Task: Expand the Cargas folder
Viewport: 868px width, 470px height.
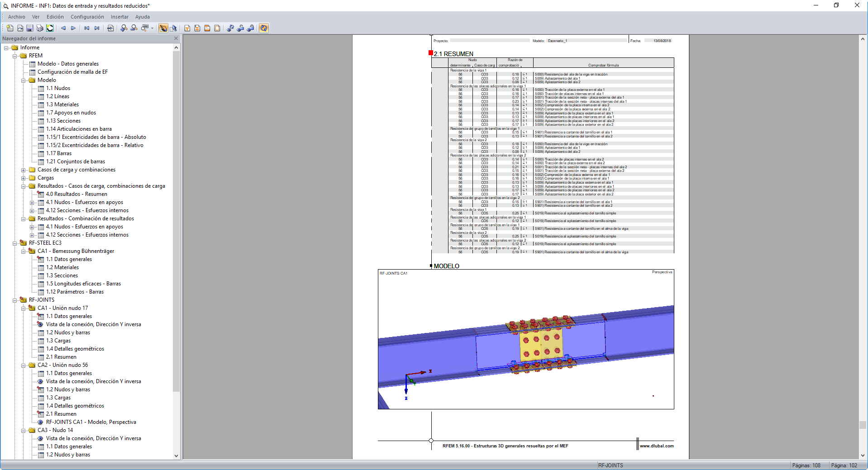Action: tap(24, 178)
